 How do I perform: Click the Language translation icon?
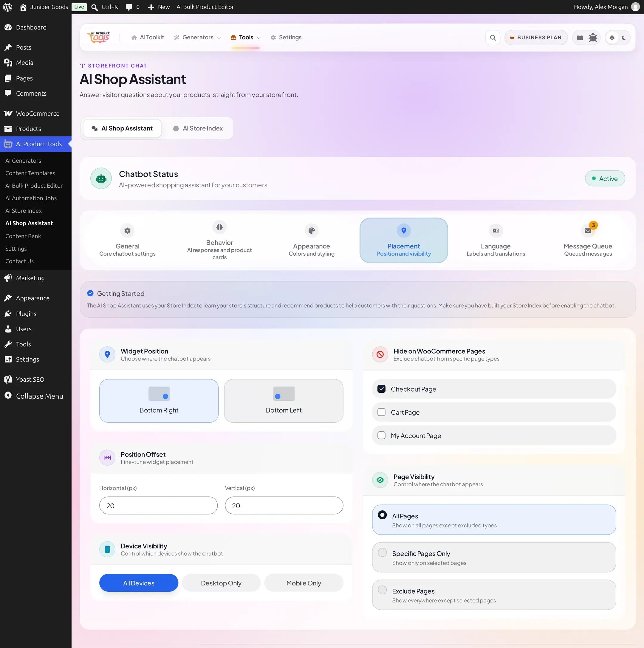tap(496, 230)
